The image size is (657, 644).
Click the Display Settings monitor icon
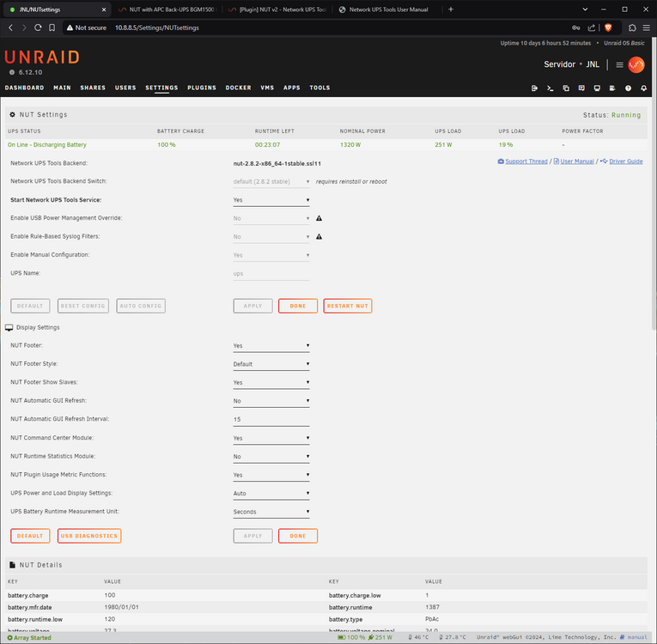coord(9,327)
